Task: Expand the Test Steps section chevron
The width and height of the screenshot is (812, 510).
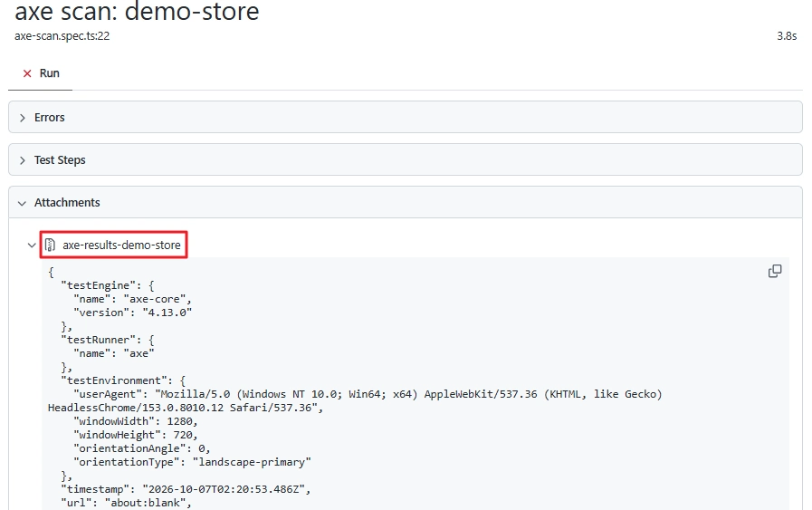Action: [23, 160]
